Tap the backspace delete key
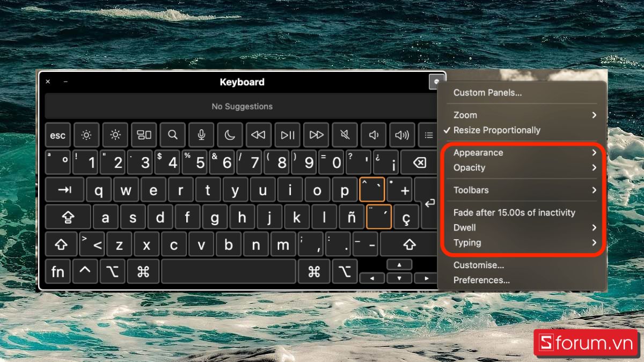Image resolution: width=644 pixels, height=362 pixels. 420,162
